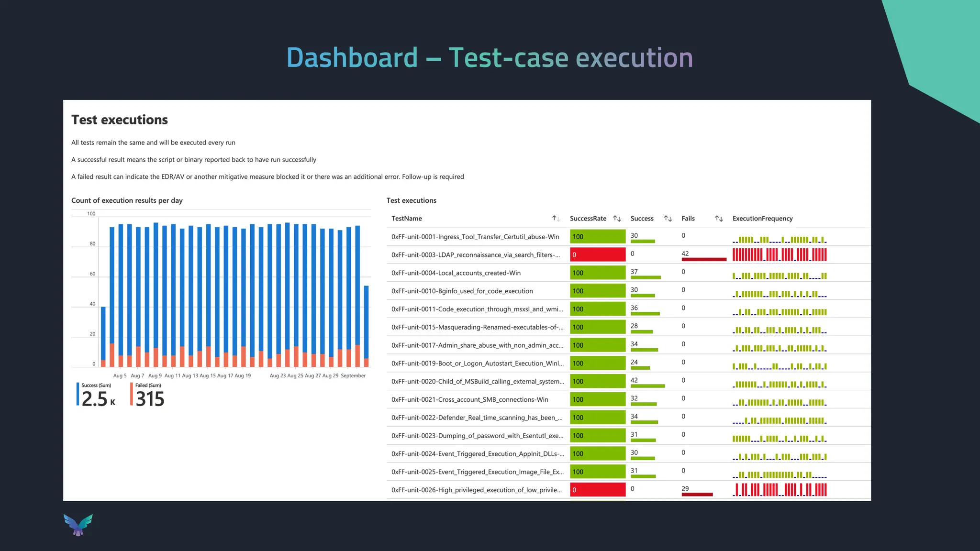Click the 315 failed total value
This screenshot has height=551, width=980.
point(150,399)
